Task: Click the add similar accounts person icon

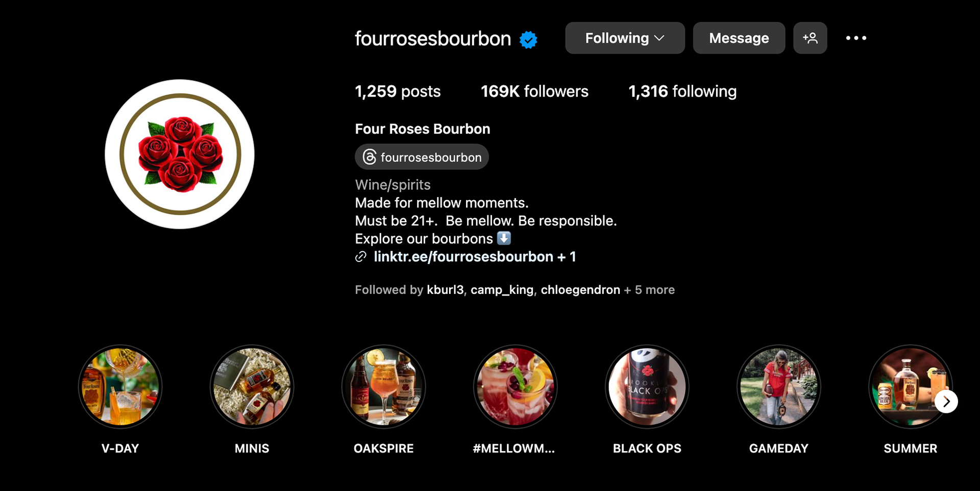Action: [x=810, y=38]
